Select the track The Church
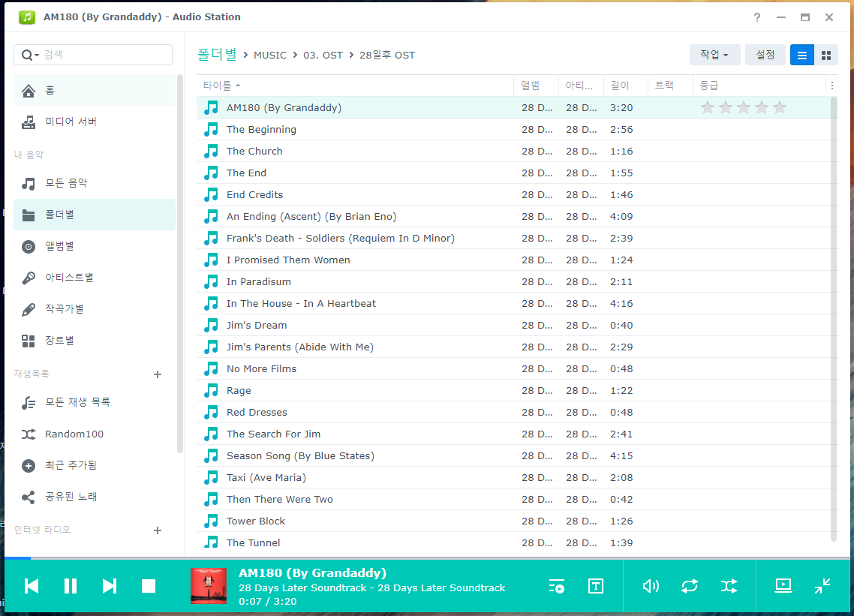This screenshot has width=854, height=616. pyautogui.click(x=513, y=152)
